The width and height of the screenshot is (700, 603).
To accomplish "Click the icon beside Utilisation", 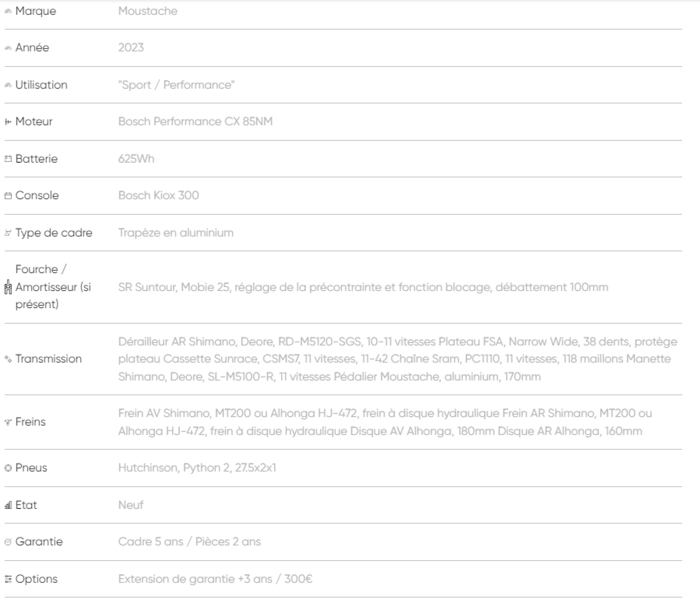I will (8, 85).
